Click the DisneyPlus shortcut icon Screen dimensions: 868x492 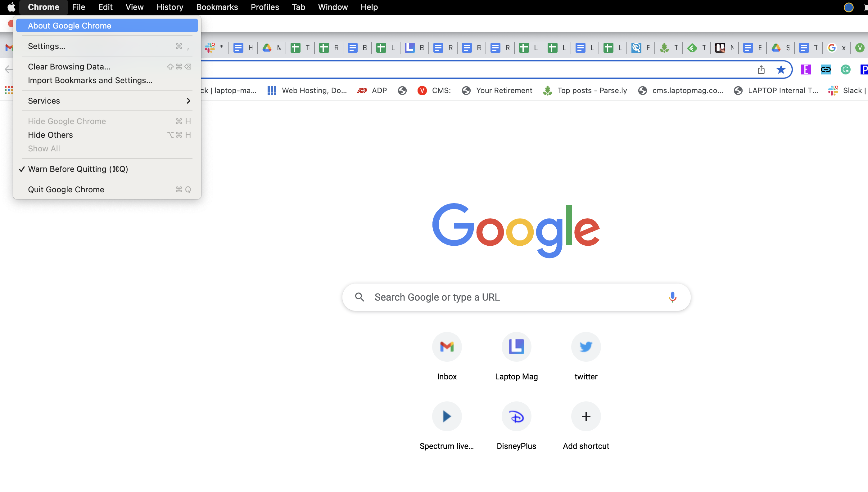[516, 416]
